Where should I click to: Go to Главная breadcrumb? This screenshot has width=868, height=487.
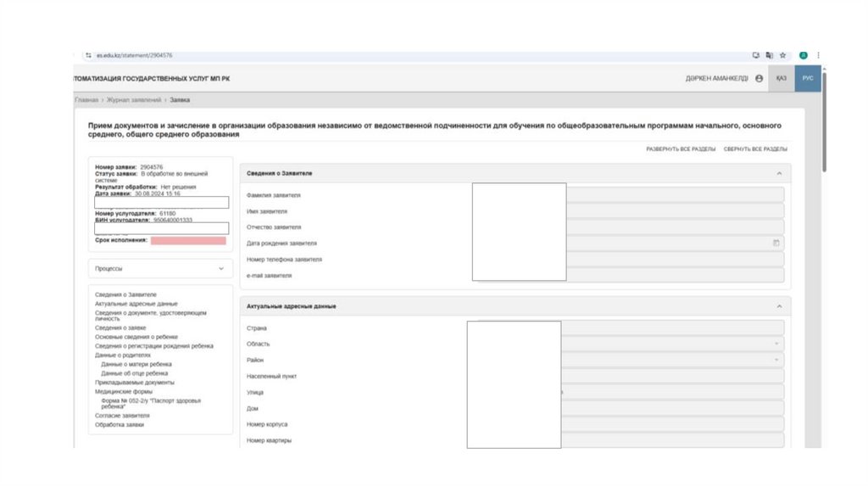tap(86, 100)
